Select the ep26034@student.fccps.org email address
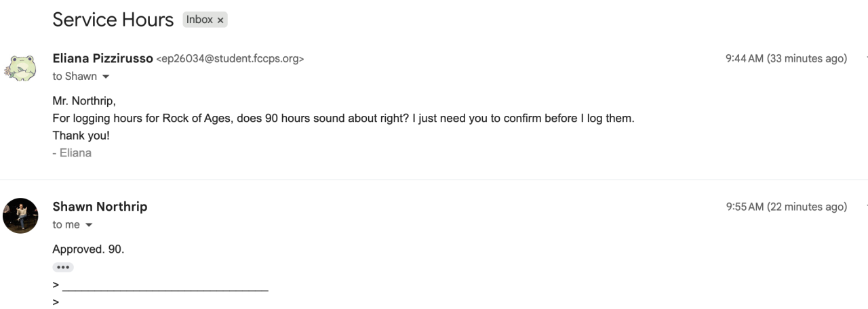Viewport: 868px width, 309px height. click(x=230, y=59)
